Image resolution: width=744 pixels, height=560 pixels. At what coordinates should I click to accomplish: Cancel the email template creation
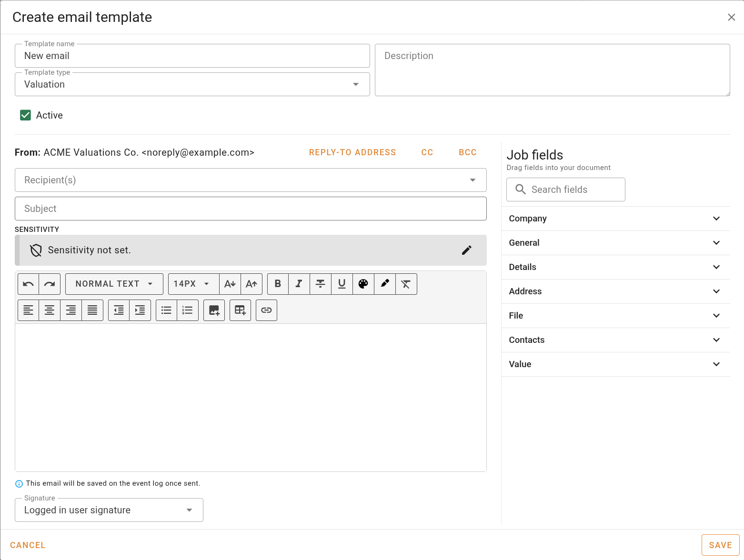point(28,545)
